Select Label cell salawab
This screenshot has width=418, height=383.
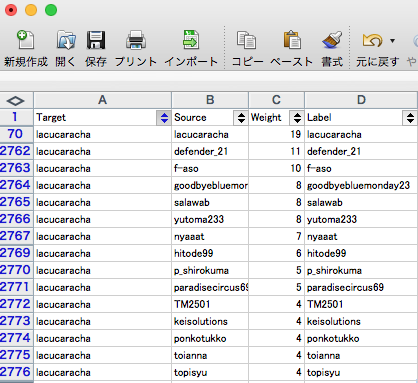coord(361,202)
